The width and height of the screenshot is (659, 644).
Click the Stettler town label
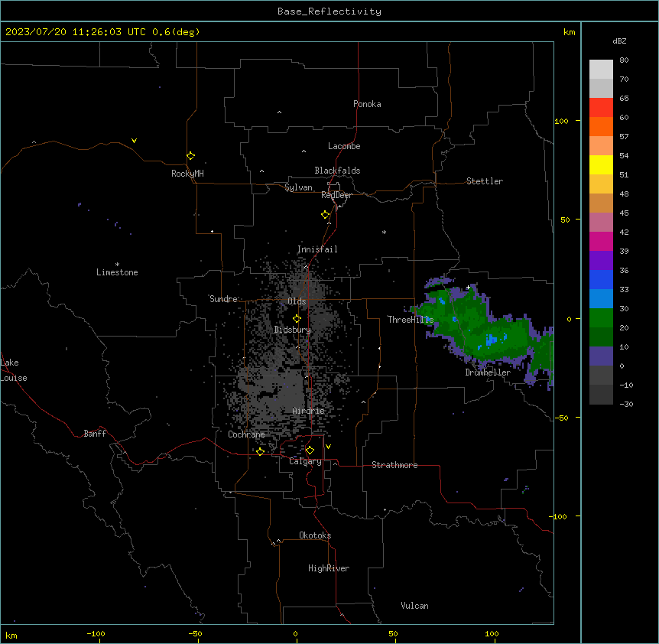click(x=485, y=181)
